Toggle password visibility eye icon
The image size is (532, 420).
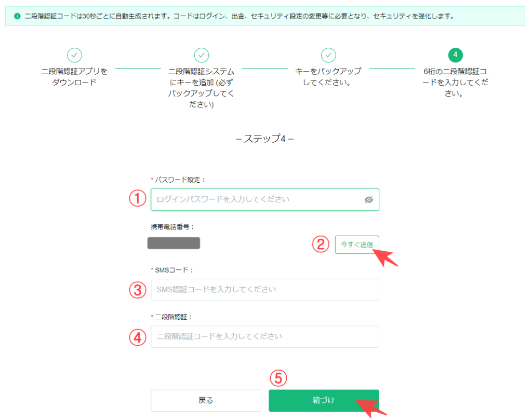point(369,200)
